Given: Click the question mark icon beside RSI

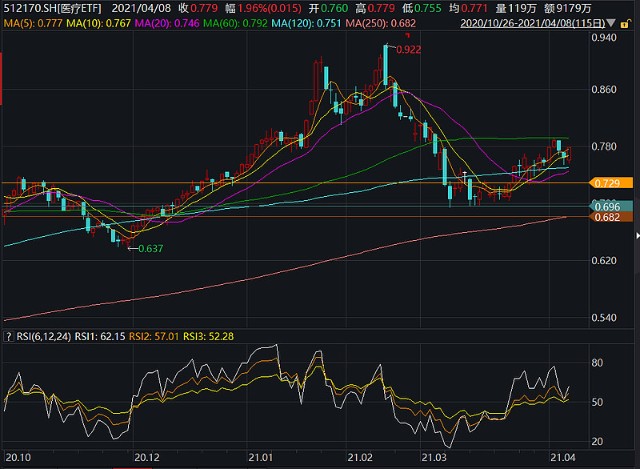Looking at the screenshot, I should (8, 336).
